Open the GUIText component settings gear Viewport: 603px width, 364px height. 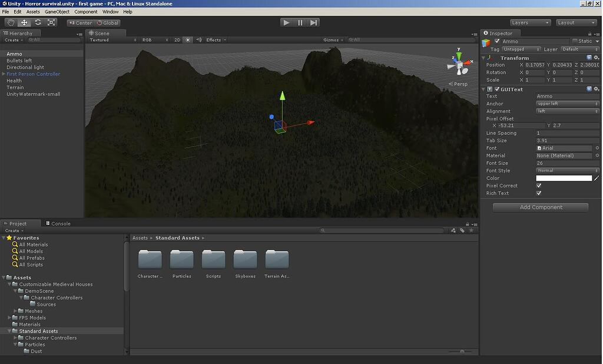pos(597,88)
